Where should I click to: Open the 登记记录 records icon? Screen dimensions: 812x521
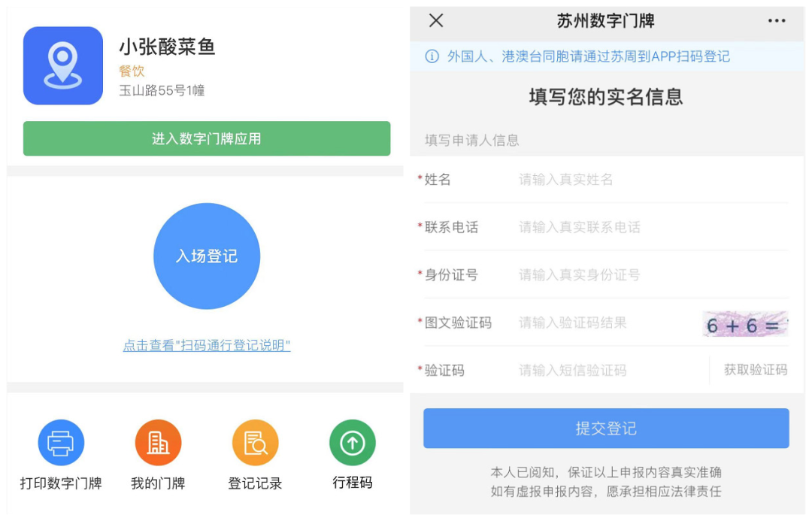coord(255,443)
